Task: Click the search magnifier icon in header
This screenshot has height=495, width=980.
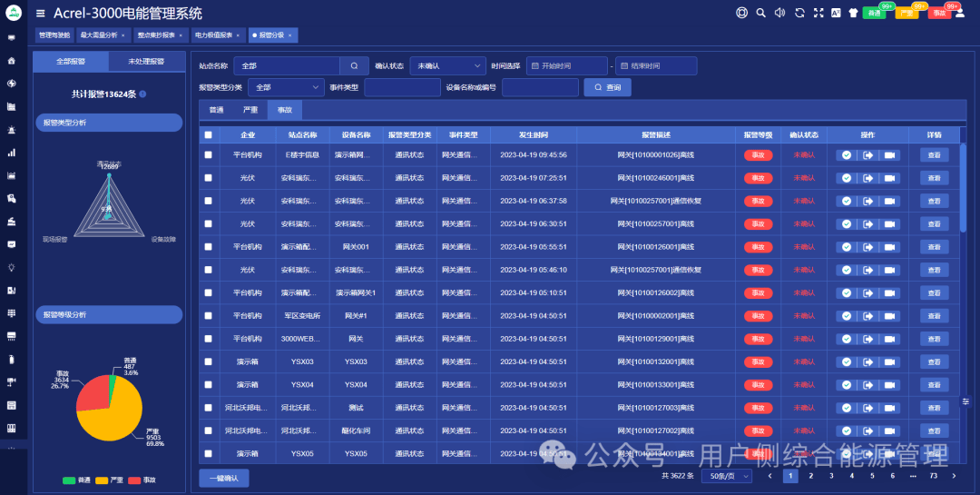Action: coord(760,13)
